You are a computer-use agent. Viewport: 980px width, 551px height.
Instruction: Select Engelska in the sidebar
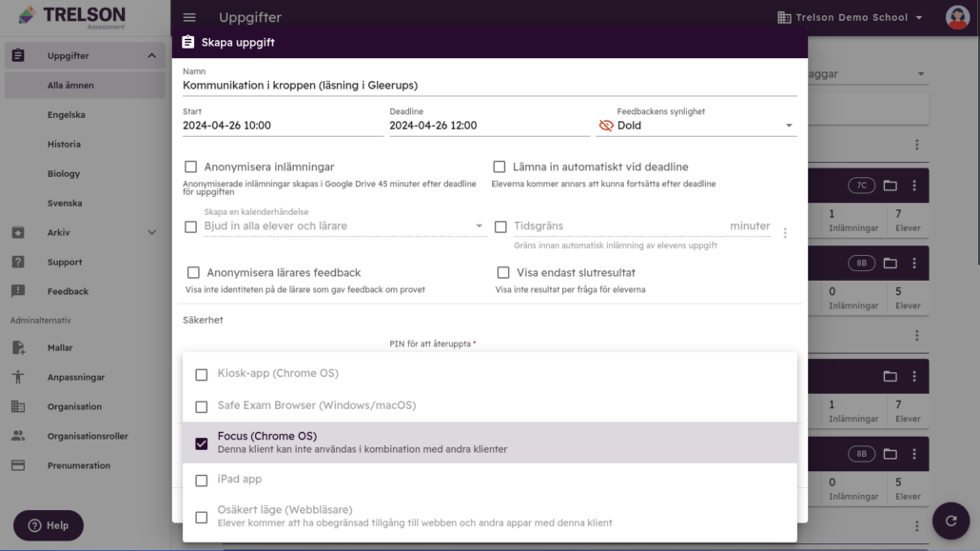click(67, 115)
